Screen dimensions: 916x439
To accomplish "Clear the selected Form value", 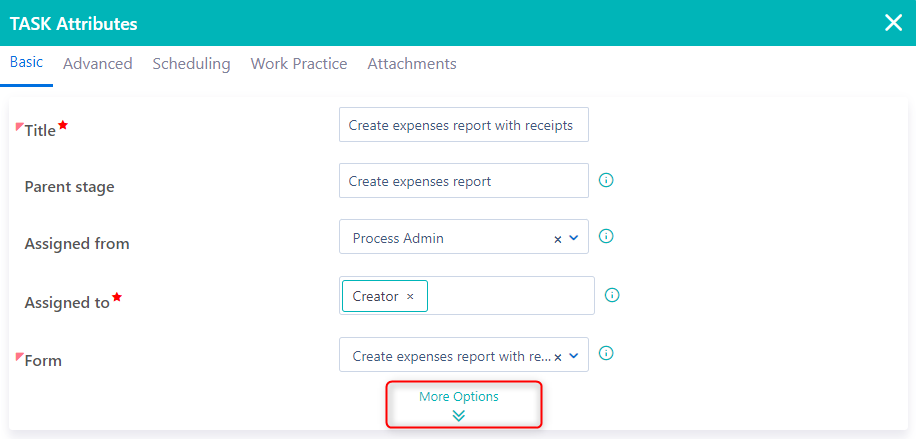I will (x=557, y=356).
